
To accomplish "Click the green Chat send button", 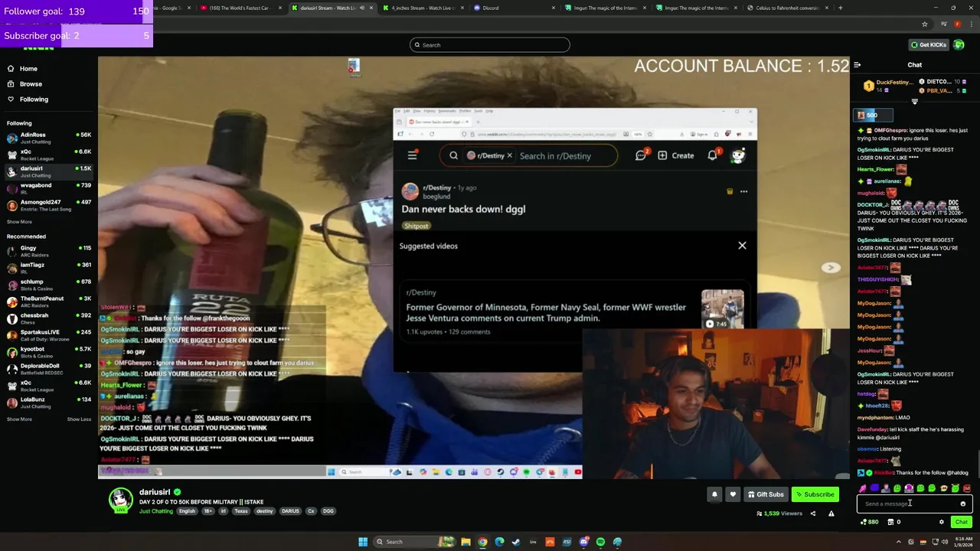I will coord(962,522).
